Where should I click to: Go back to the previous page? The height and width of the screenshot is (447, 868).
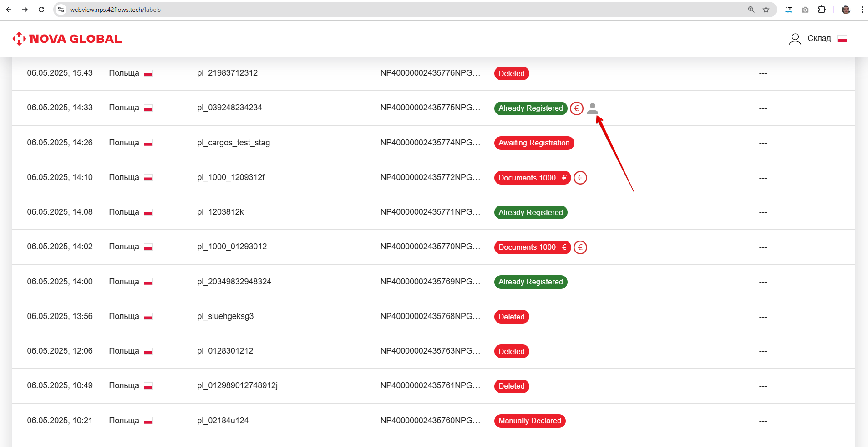(9, 10)
